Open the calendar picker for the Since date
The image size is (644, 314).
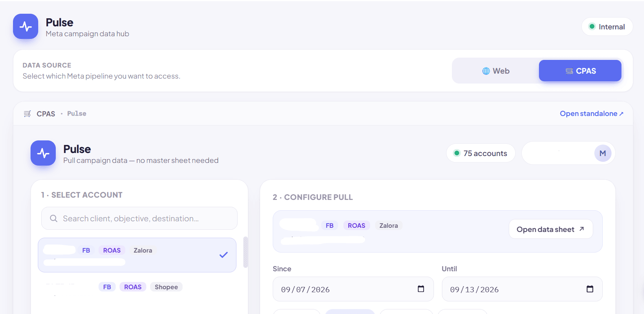pyautogui.click(x=421, y=289)
